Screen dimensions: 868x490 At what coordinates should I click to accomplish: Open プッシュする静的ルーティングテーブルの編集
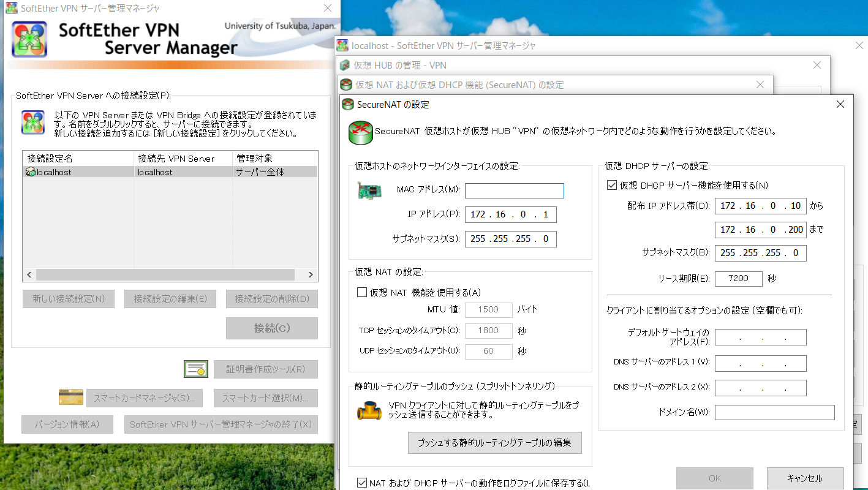coord(495,443)
